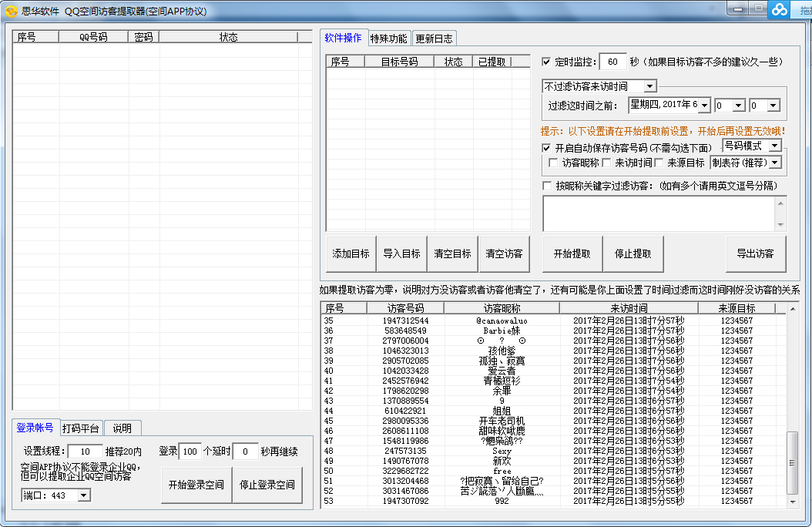The width and height of the screenshot is (812, 527).
Task: Expand the 号码模式 mode dropdown
Action: (774, 146)
